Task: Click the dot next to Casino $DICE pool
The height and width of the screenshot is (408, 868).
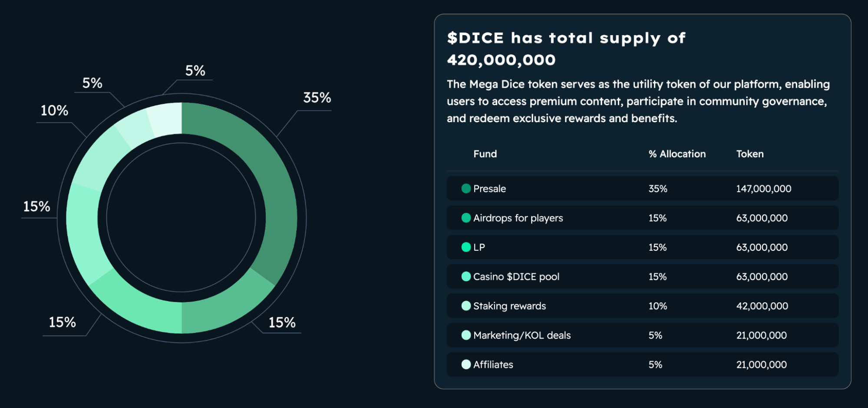Action: point(466,277)
